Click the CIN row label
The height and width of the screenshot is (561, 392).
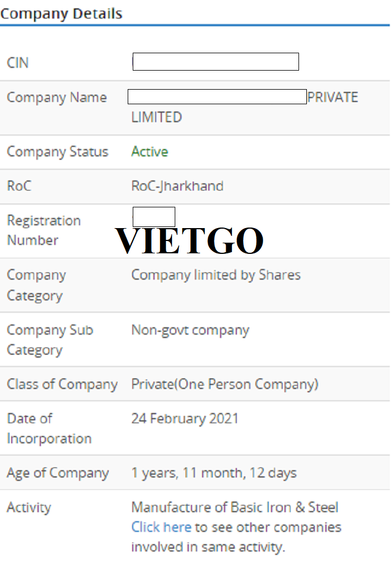(17, 63)
